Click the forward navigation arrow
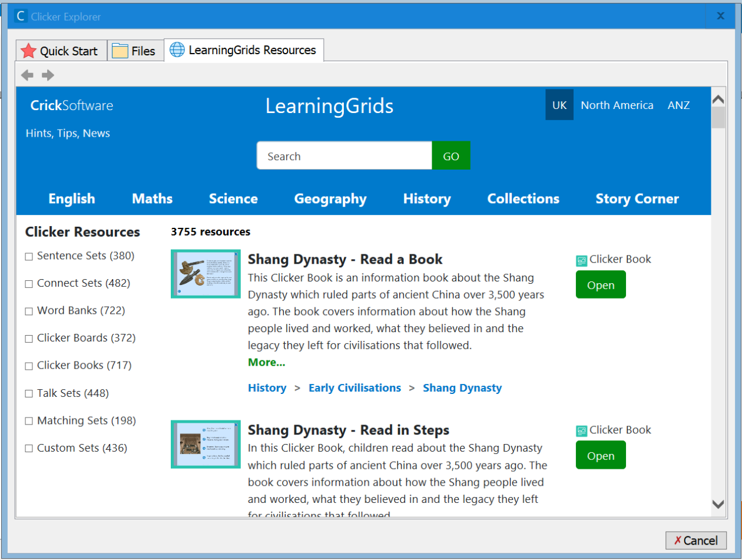Image resolution: width=742 pixels, height=560 pixels. (48, 75)
